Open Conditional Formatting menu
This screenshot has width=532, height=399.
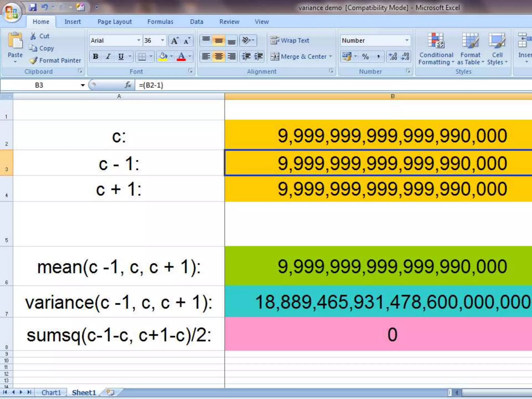(436, 49)
